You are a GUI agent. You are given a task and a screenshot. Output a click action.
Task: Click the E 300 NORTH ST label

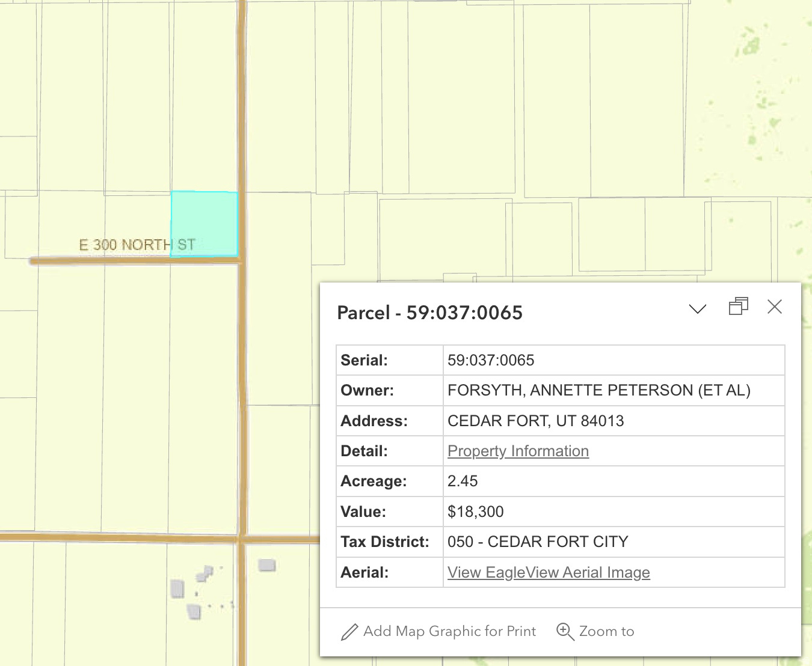137,245
